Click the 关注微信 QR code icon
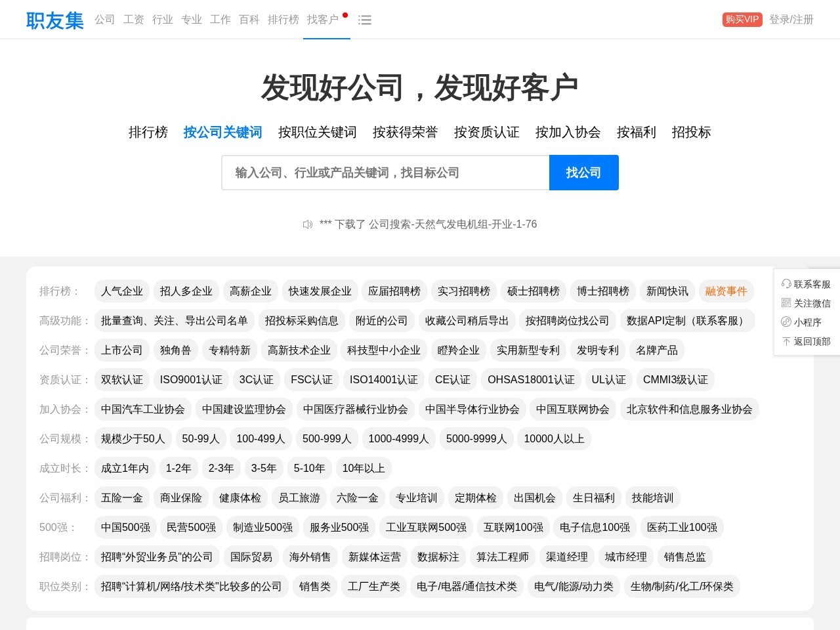Screen dimensions: 840x630 (x=786, y=303)
